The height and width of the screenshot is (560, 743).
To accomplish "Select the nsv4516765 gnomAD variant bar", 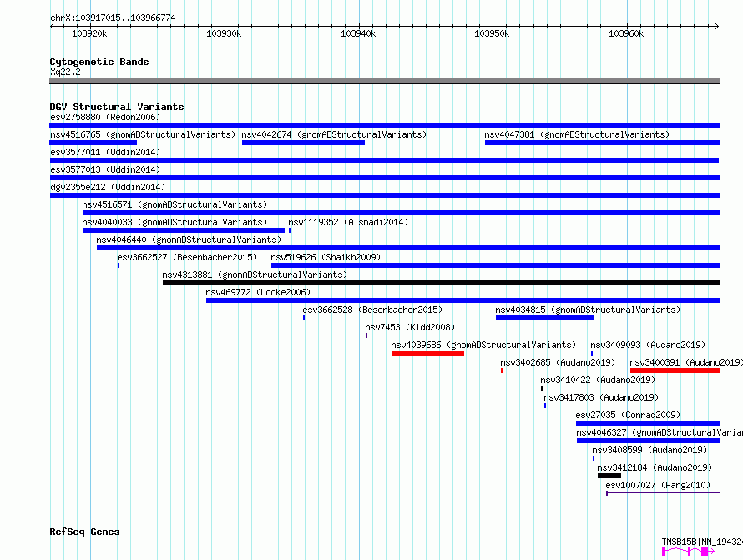I will pyautogui.click(x=93, y=143).
